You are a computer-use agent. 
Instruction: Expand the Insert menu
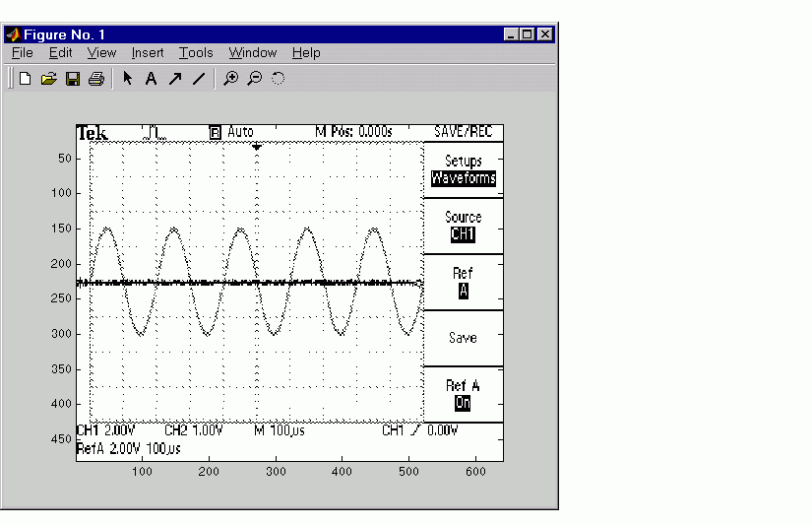148,53
